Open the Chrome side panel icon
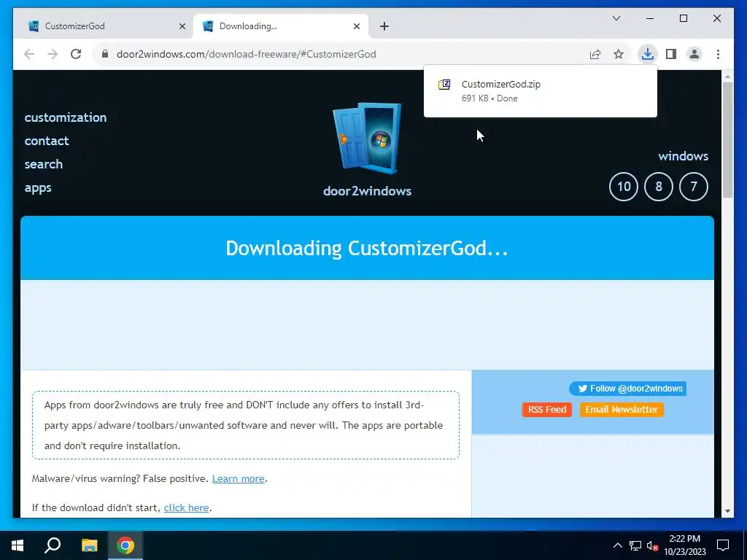 coord(671,54)
